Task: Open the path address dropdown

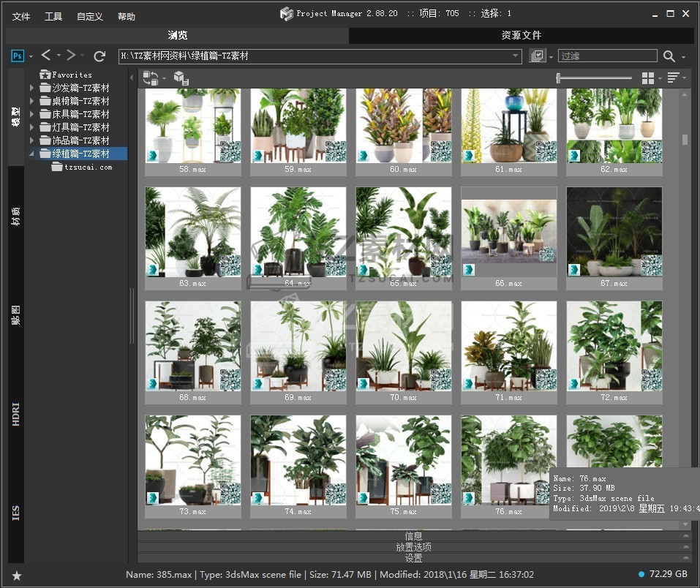Action: (x=516, y=56)
